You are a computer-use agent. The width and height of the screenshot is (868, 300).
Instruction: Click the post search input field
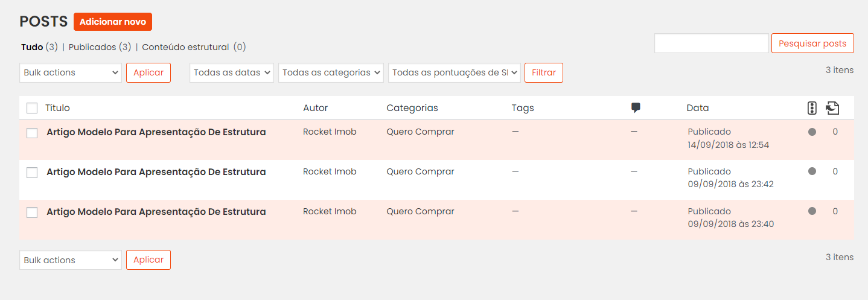click(x=712, y=43)
